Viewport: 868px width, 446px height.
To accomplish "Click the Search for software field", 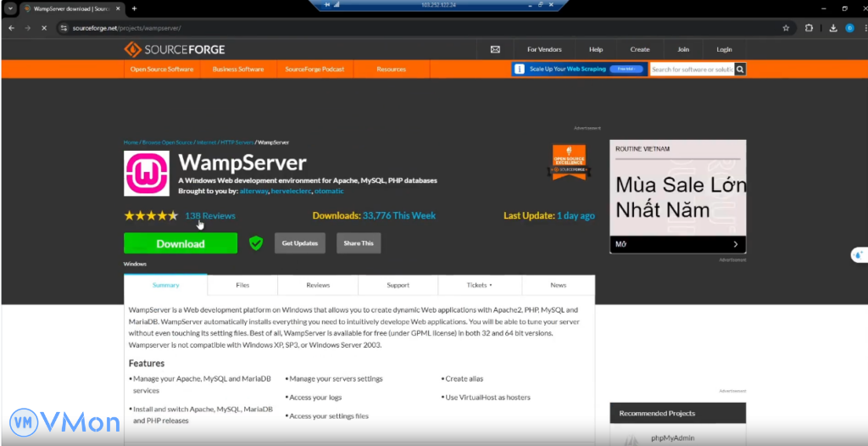I will pyautogui.click(x=692, y=70).
